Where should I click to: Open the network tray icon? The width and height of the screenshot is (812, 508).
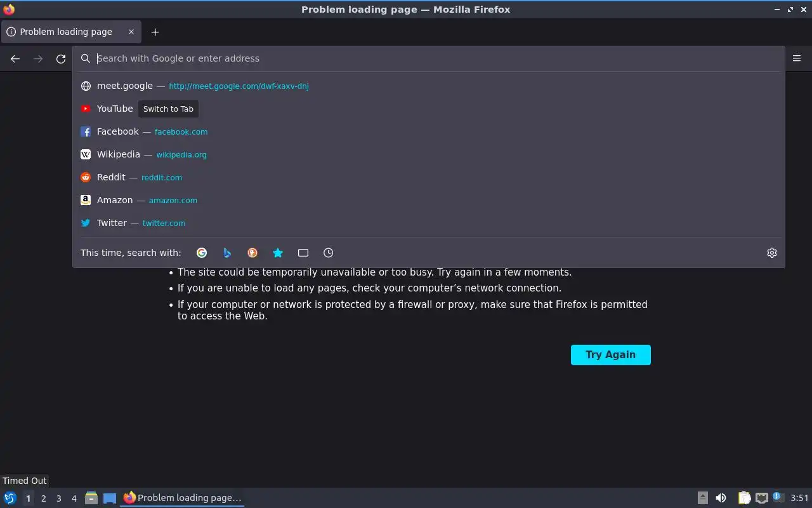762,498
